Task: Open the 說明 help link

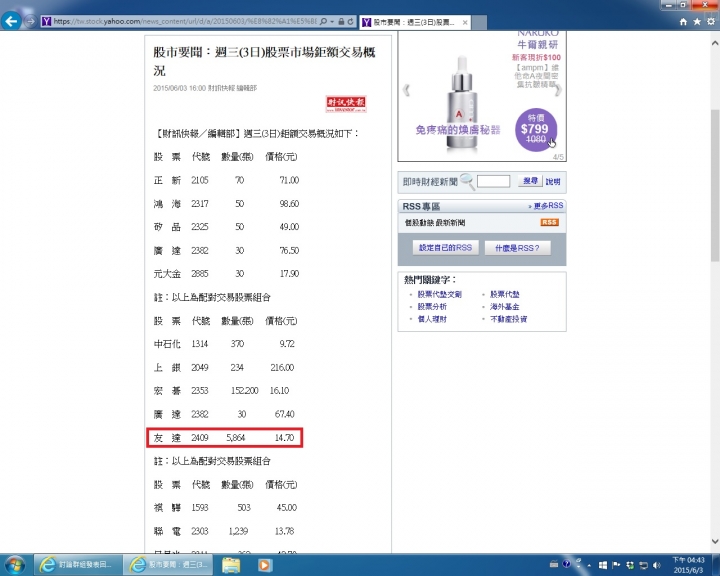Action: pyautogui.click(x=553, y=181)
